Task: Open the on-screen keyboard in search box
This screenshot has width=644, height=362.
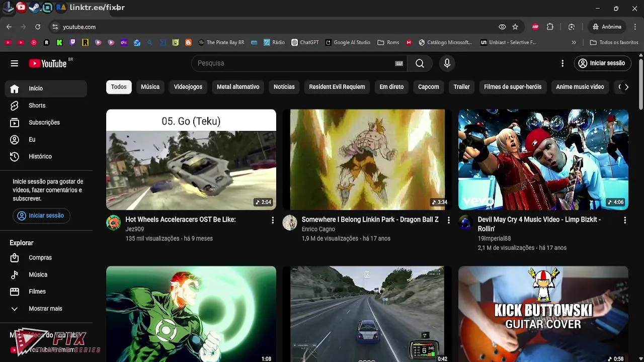Action: [399, 63]
